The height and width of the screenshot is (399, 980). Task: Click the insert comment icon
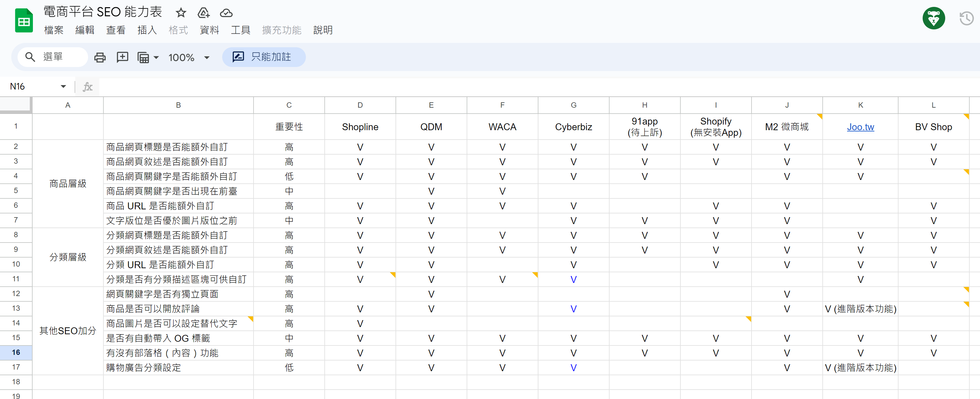tap(122, 57)
